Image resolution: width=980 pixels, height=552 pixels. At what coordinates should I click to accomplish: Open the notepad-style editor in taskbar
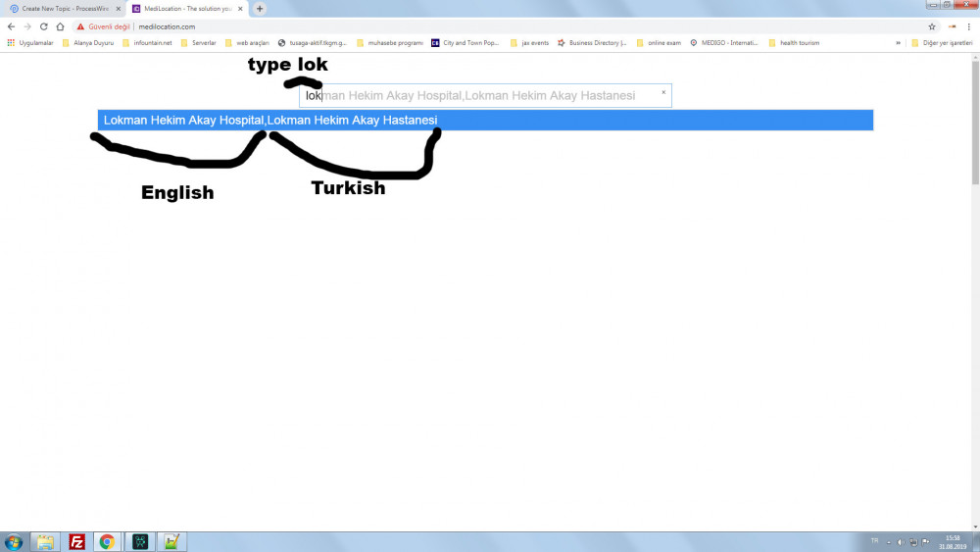171,542
